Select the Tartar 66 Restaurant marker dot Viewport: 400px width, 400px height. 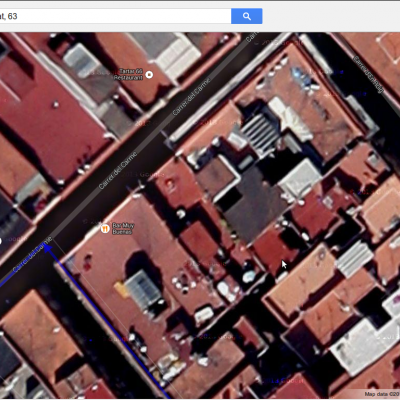point(149,74)
